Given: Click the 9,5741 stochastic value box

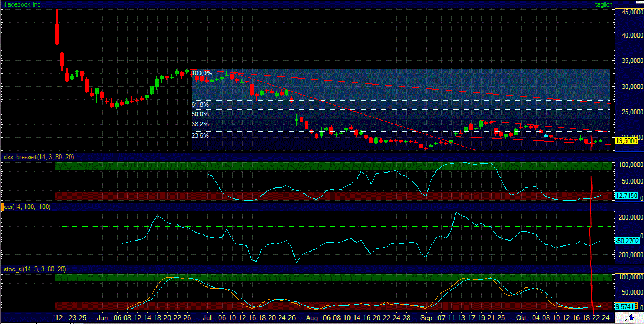Looking at the screenshot, I should pyautogui.click(x=624, y=306).
